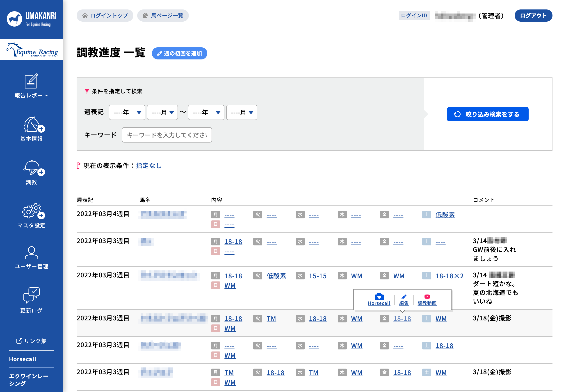Select the 基本情報 horse icon
Screen dimensions: 566x392
point(31,129)
